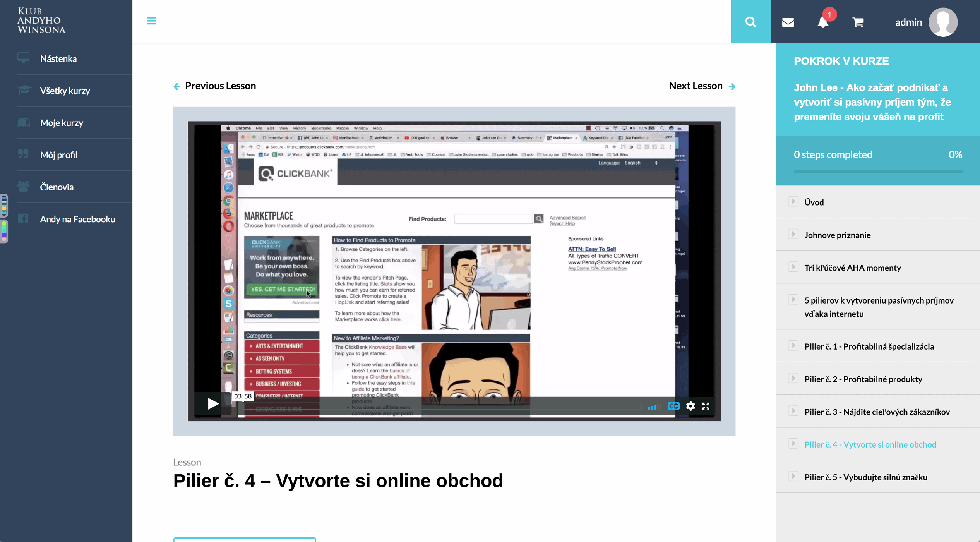Adjust video volume bars icon

pyautogui.click(x=652, y=406)
